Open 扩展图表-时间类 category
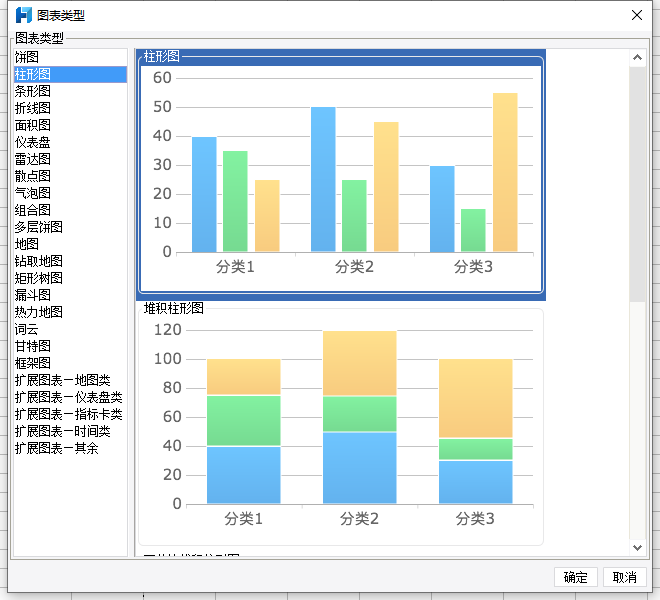The image size is (660, 600). click(x=70, y=431)
